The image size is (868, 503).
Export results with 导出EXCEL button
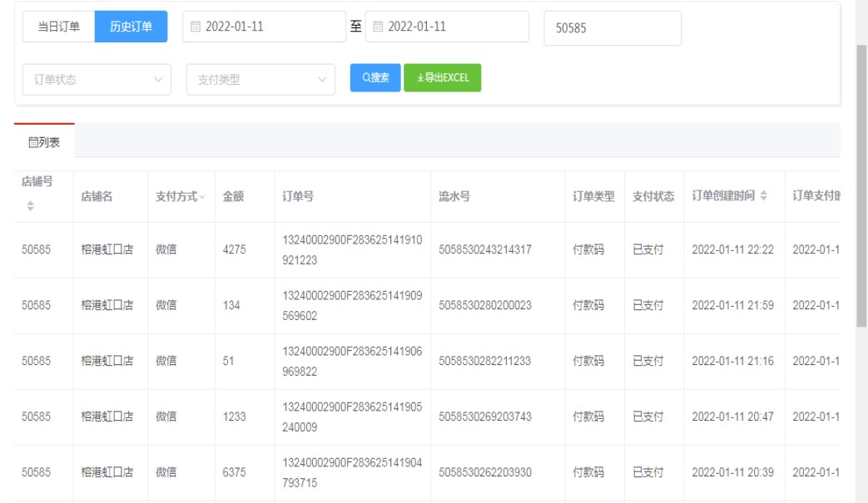[x=442, y=77]
